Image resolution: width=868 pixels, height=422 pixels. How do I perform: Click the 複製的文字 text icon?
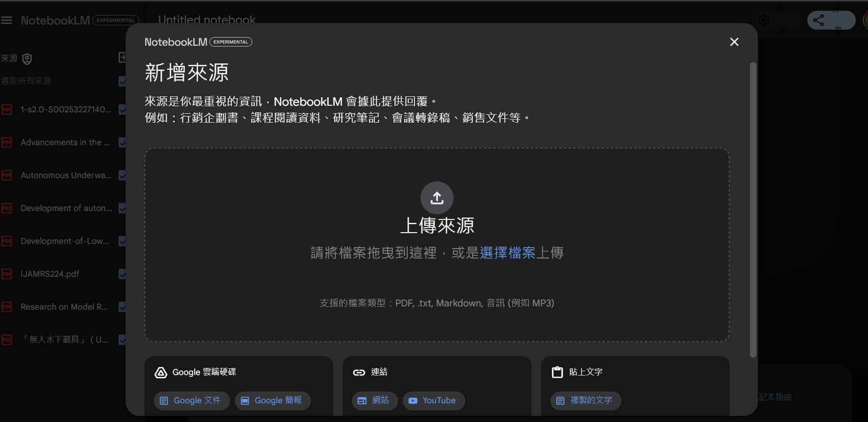click(x=560, y=401)
